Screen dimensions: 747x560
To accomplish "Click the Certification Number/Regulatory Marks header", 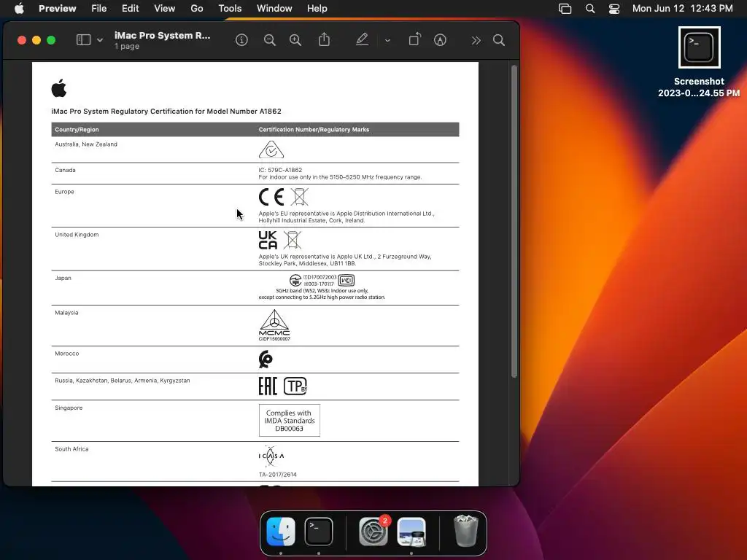I will [314, 130].
